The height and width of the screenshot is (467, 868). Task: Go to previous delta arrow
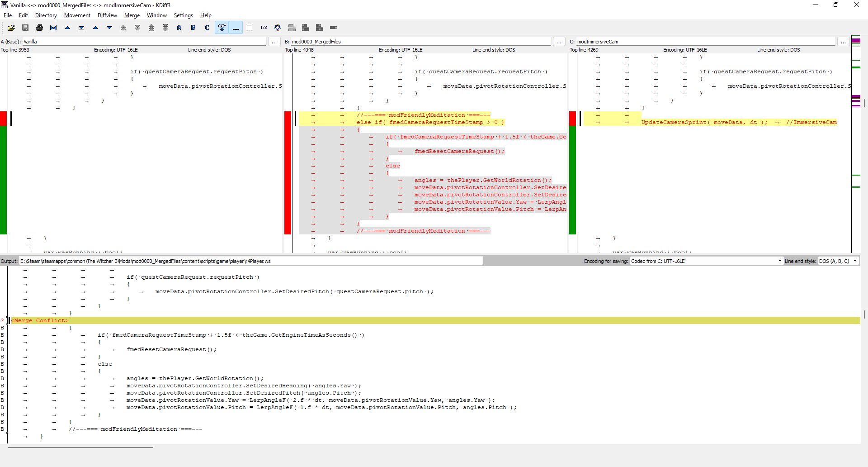(x=95, y=28)
